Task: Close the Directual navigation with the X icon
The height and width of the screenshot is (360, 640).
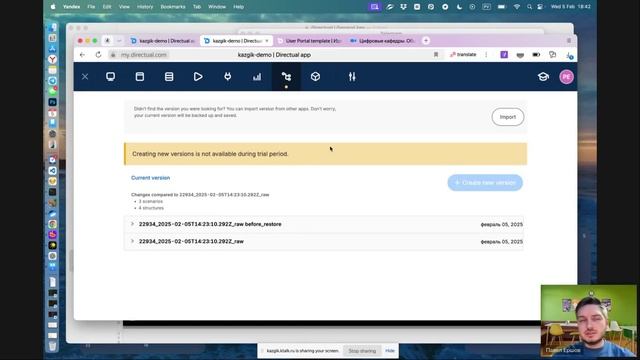Action: point(85,77)
